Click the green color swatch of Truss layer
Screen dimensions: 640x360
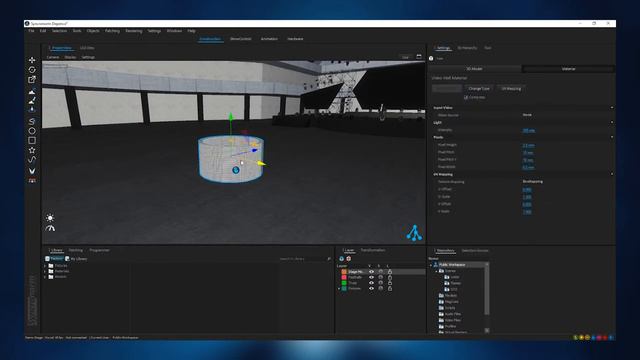pos(344,283)
